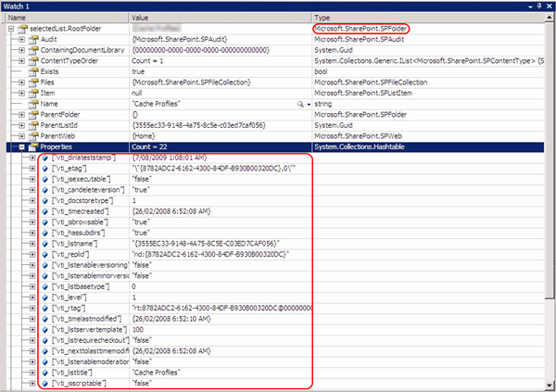The image size is (556, 392).
Task: Expand the ContentTypeOrder node
Action: click(21, 61)
